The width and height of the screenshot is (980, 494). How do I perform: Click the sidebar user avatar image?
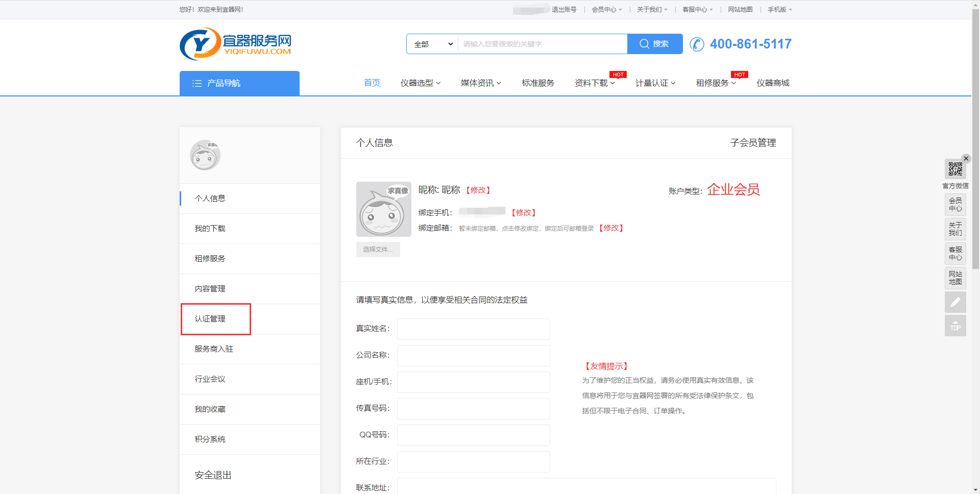(x=205, y=155)
